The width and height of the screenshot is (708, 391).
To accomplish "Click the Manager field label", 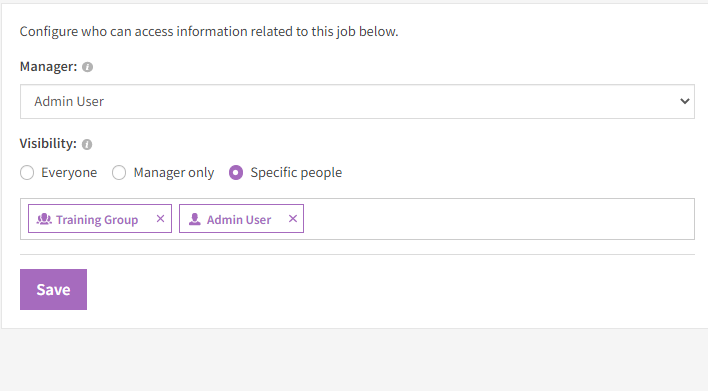I will (x=48, y=67).
